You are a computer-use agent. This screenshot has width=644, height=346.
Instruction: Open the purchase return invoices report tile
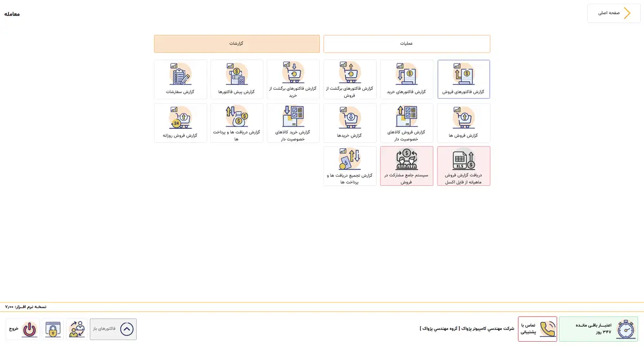tap(293, 79)
